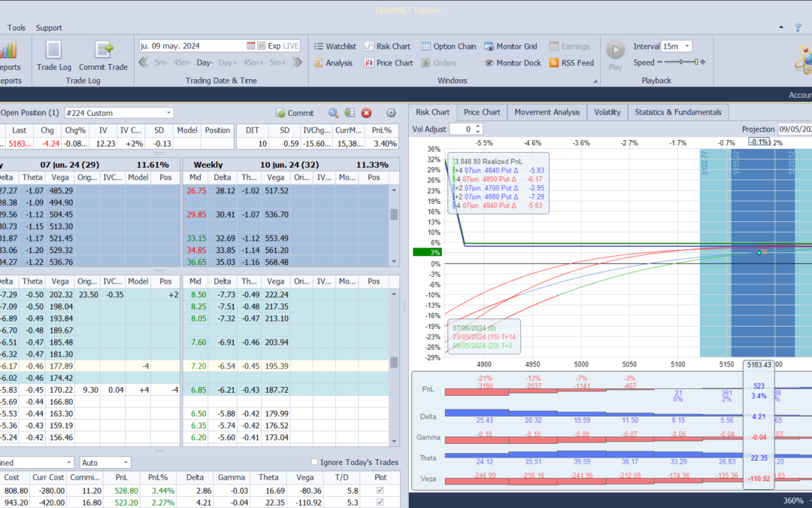Click the Vol Adjust value field
This screenshot has height=508, width=812.
click(x=462, y=129)
